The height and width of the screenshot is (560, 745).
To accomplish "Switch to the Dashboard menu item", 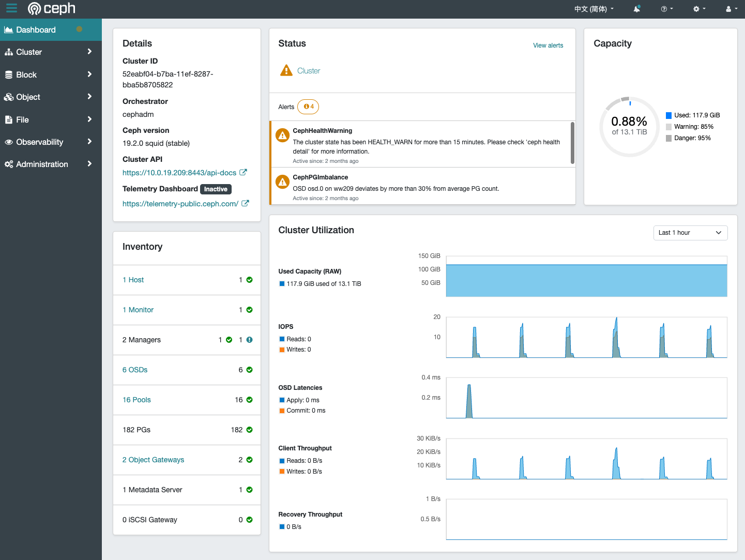I will [x=36, y=29].
